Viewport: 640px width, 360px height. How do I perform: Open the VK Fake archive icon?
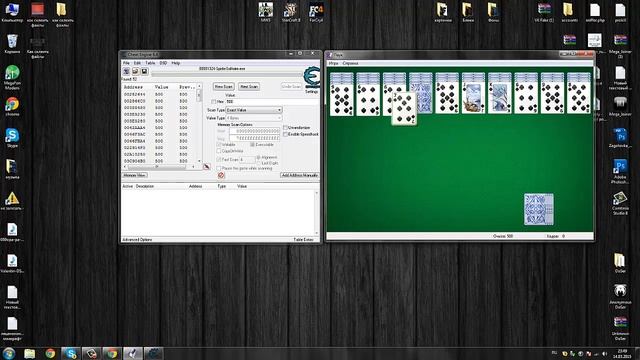coord(544,12)
